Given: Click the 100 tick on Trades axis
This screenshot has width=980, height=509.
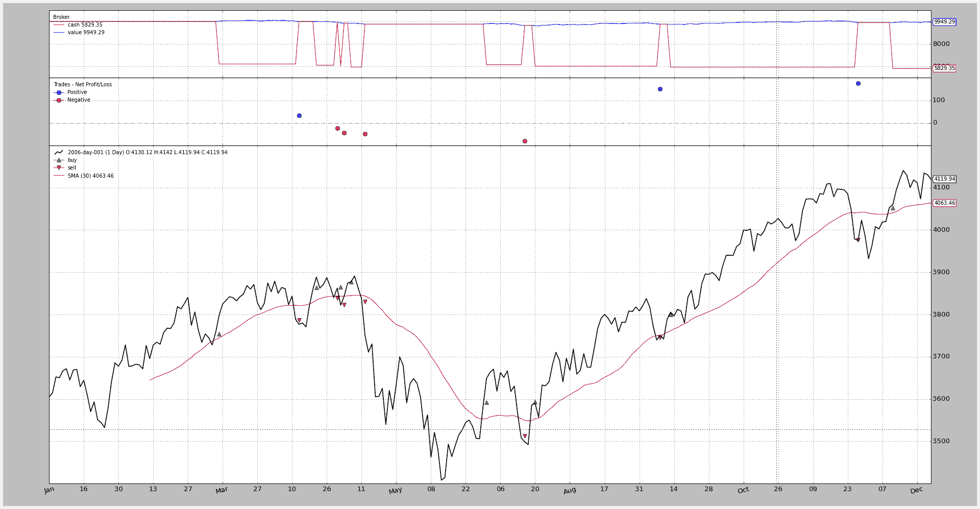Looking at the screenshot, I should [x=939, y=100].
